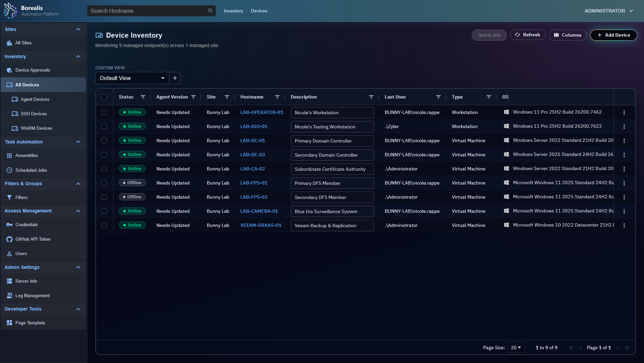The height and width of the screenshot is (363, 644).
Task: Open the Default View dropdown
Action: (132, 78)
